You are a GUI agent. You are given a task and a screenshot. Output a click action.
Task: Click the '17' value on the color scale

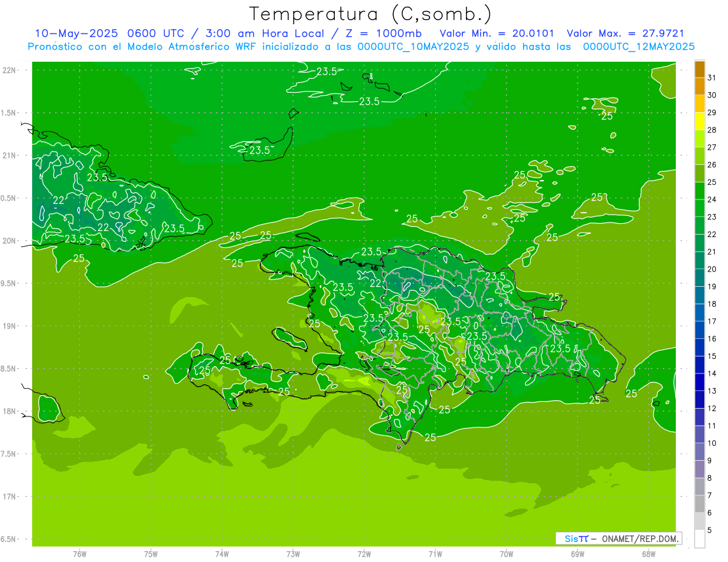point(712,321)
